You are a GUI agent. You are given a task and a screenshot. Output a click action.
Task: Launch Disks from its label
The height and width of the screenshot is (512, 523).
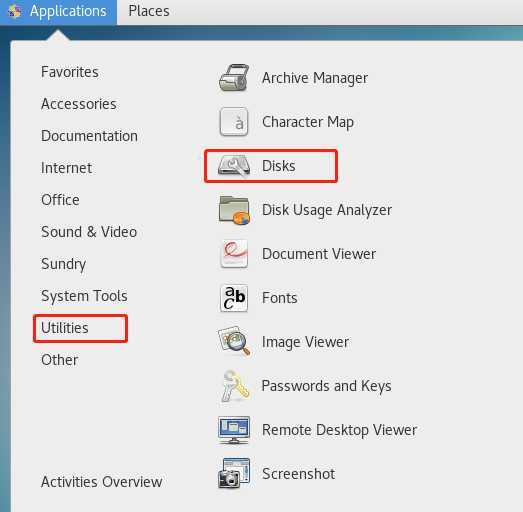279,166
